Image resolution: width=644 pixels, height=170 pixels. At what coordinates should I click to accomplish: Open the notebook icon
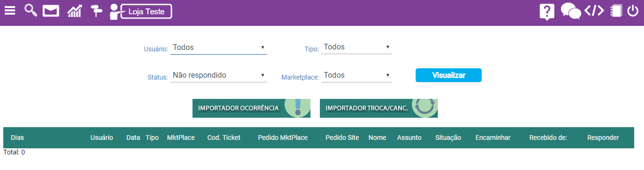616,11
